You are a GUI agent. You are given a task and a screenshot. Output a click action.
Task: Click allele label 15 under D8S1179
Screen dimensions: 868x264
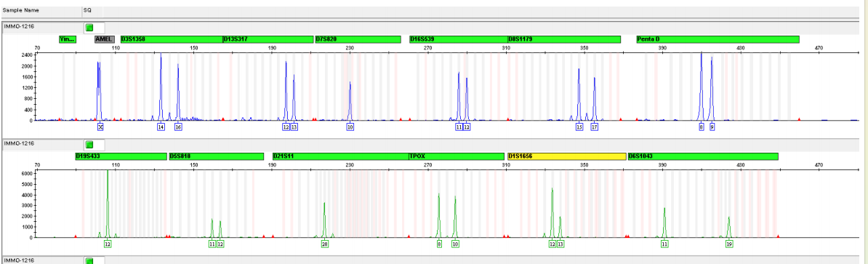pyautogui.click(x=579, y=127)
